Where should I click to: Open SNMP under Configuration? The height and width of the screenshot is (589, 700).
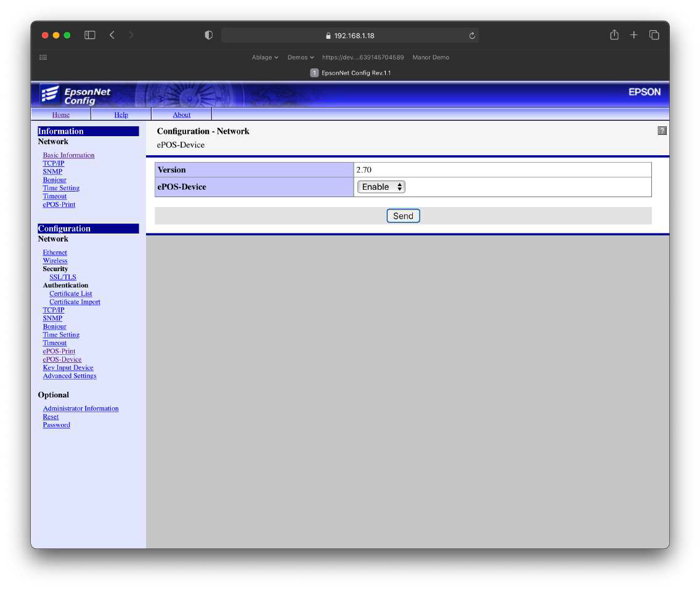pos(52,318)
